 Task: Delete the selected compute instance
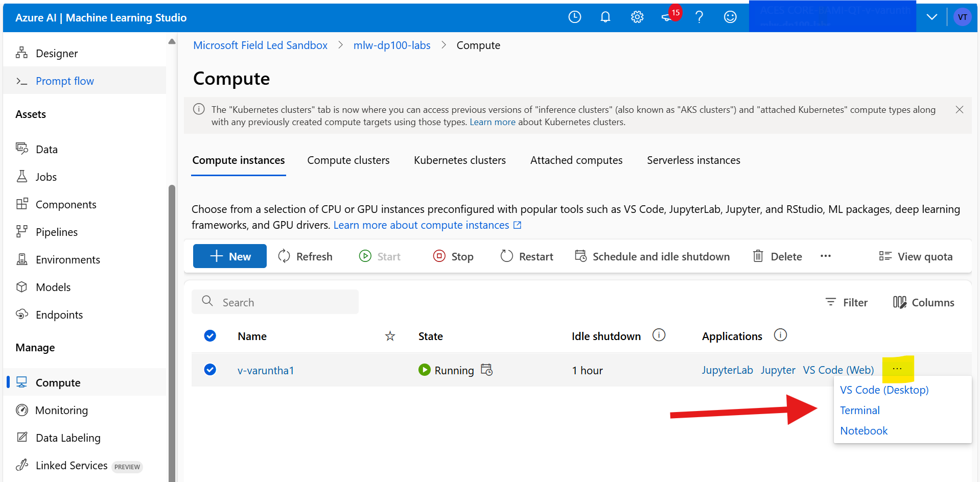[777, 256]
